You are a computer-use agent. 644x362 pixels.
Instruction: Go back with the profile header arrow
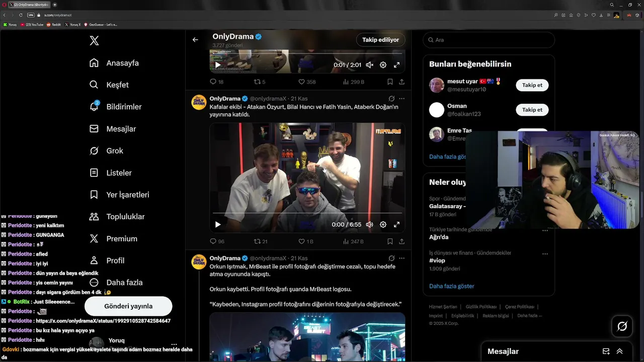point(195,40)
